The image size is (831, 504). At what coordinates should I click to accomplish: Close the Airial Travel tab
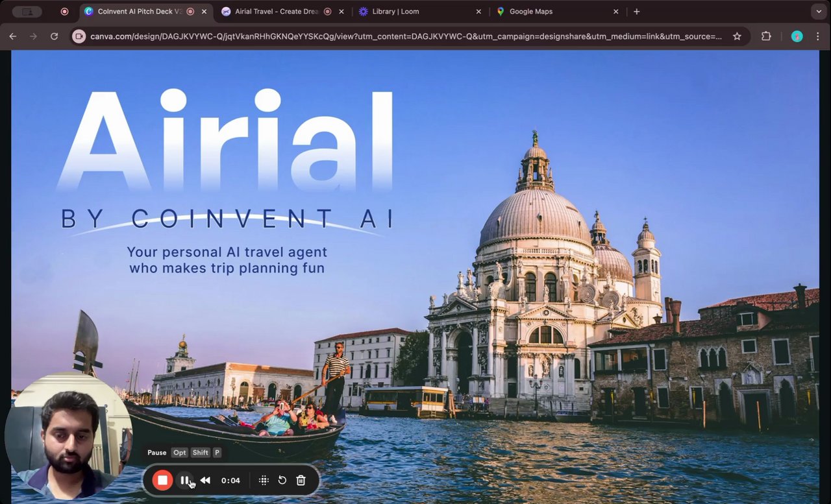pos(341,12)
